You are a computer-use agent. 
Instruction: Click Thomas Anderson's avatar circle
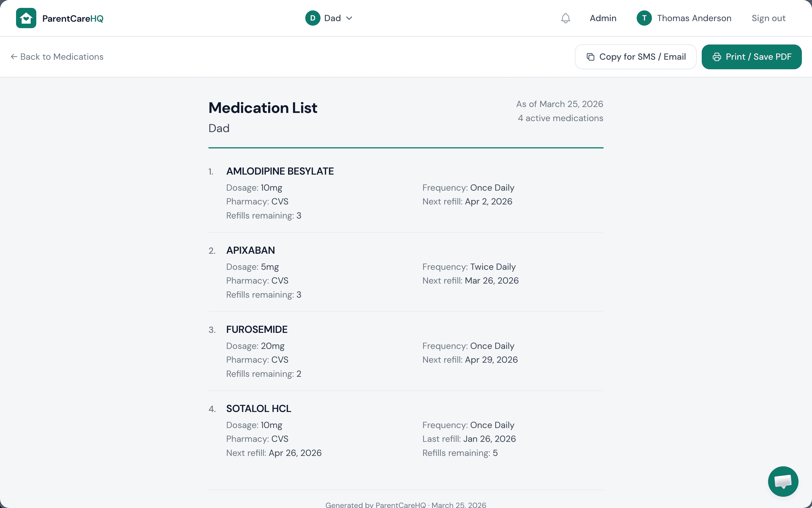644,18
